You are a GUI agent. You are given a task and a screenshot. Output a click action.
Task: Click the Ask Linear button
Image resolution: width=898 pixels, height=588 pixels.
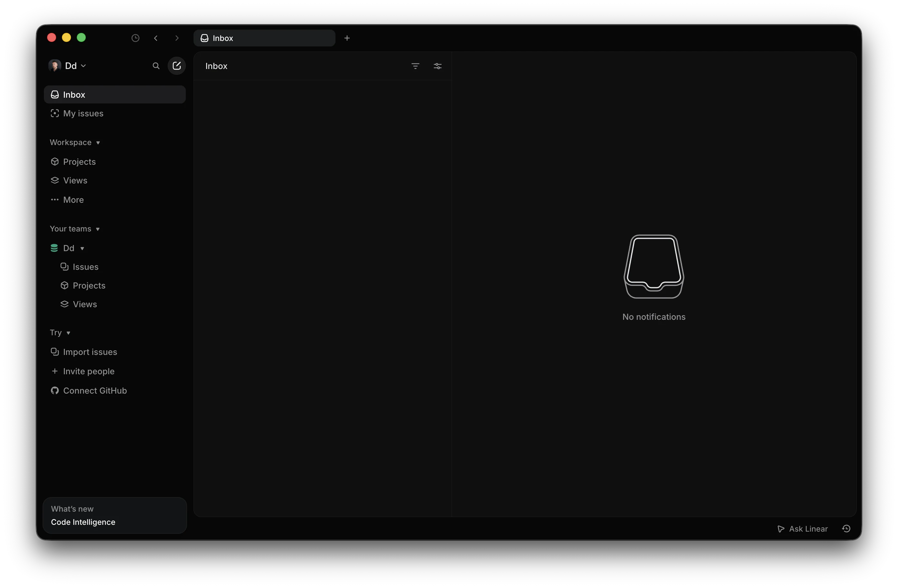[803, 529]
